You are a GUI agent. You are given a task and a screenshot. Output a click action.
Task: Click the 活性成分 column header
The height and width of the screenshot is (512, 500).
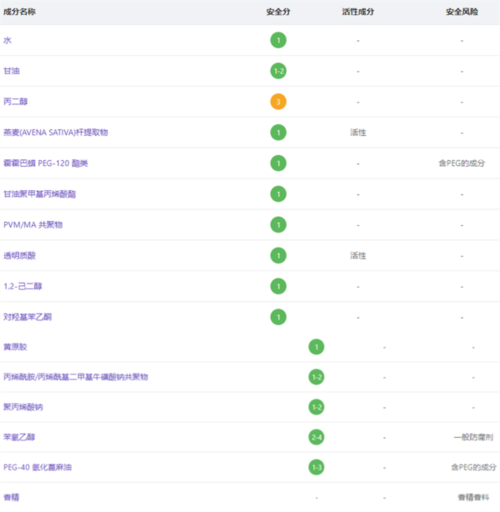pos(358,12)
